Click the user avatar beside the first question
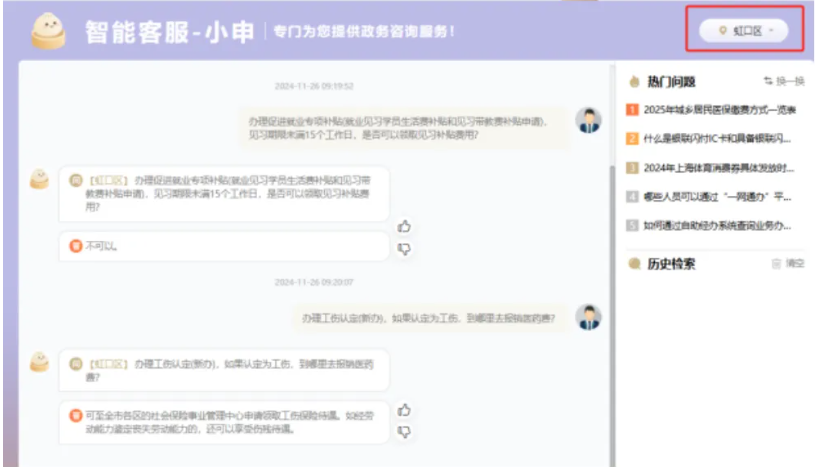 click(x=588, y=120)
